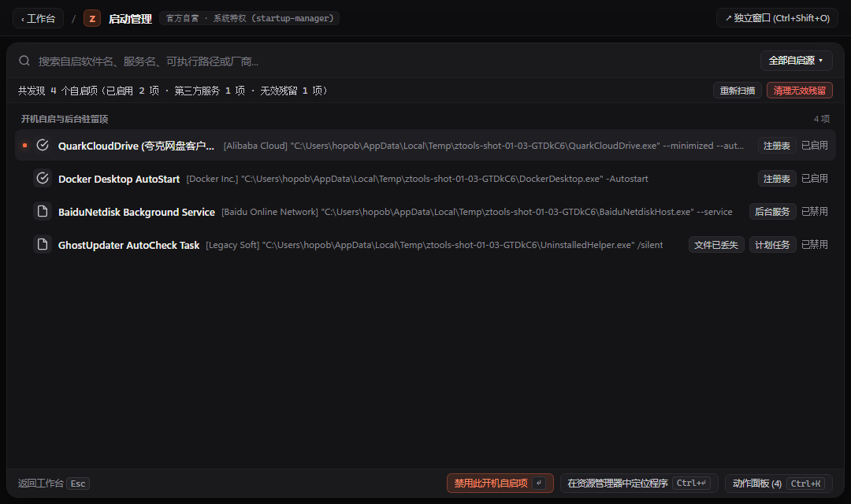Image resolution: width=851 pixels, height=504 pixels.
Task: Click the 启动管理 title
Action: [130, 19]
